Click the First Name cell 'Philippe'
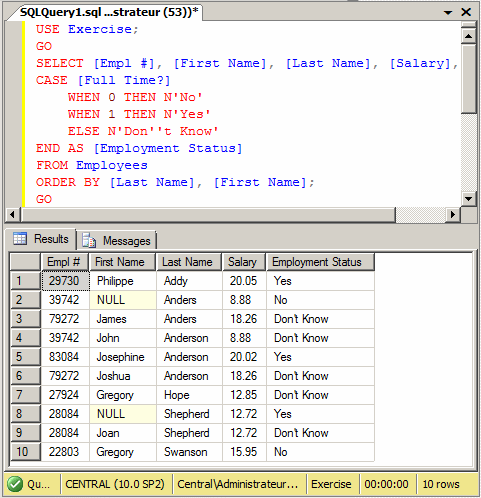This screenshot has height=498, width=481. tap(123, 281)
